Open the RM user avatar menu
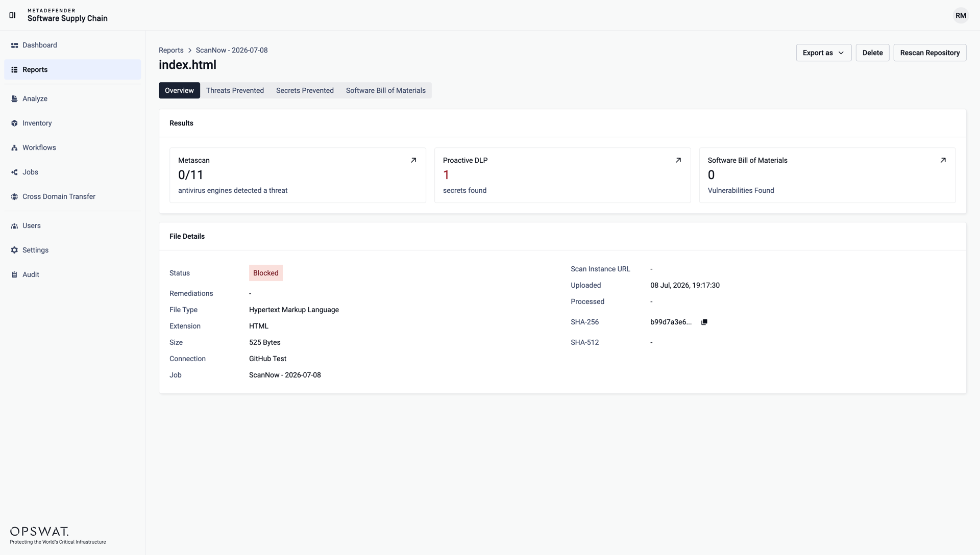This screenshot has width=980, height=555. pos(961,15)
